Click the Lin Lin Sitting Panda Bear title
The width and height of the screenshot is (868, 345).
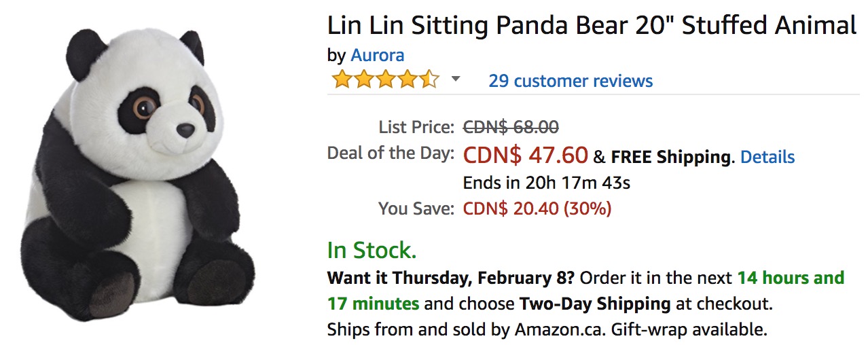[x=592, y=25]
